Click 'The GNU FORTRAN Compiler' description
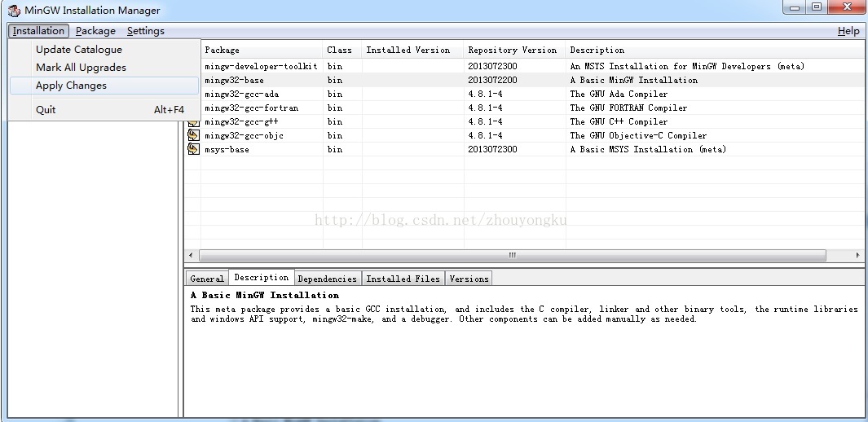This screenshot has height=422, width=868. [628, 108]
